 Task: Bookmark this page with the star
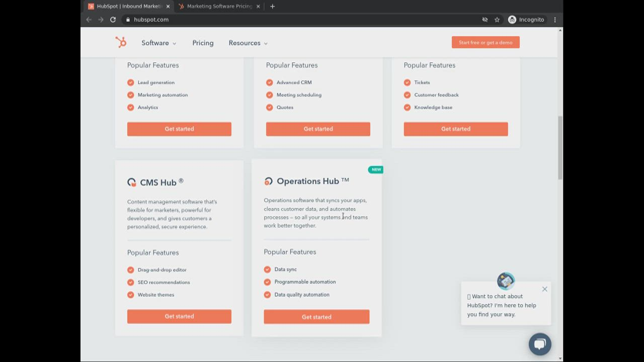pyautogui.click(x=497, y=20)
